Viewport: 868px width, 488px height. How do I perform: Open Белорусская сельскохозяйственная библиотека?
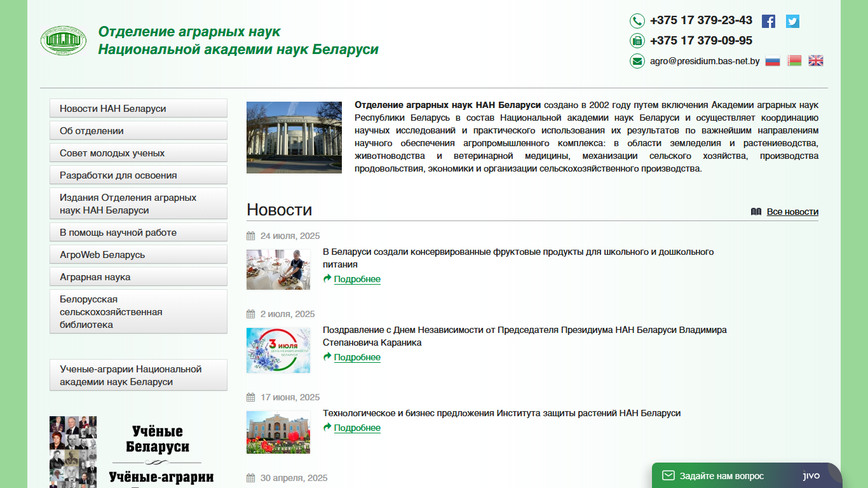point(139,311)
